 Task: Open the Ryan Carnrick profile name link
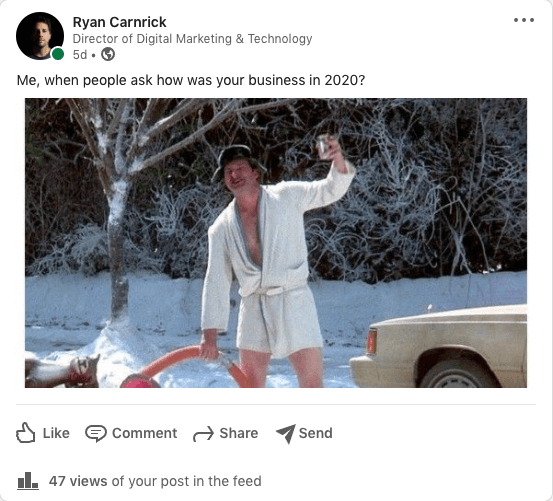point(119,22)
